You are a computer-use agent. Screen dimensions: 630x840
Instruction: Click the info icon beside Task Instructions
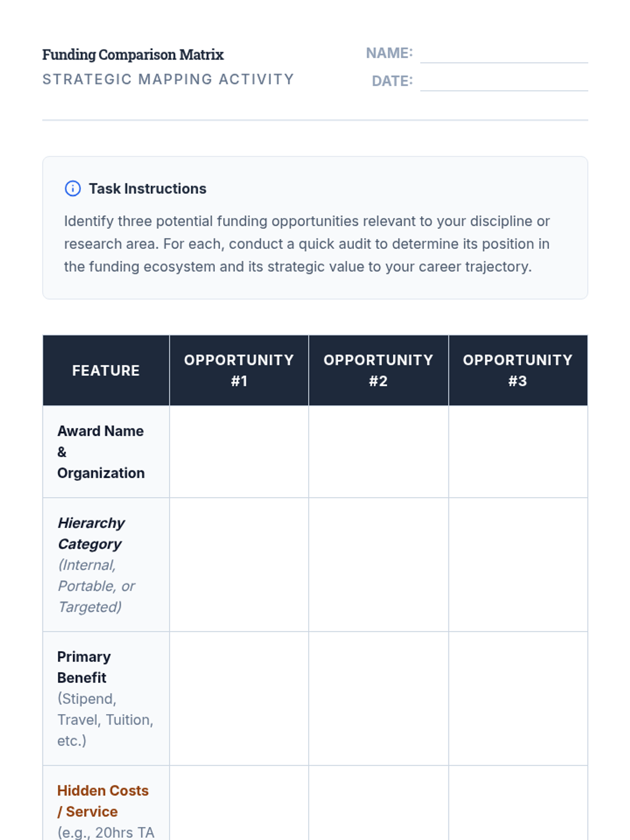(x=72, y=188)
